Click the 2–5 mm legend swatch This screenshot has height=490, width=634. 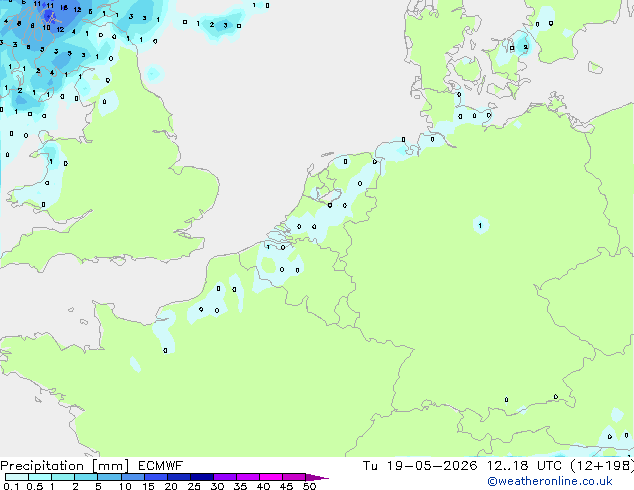[x=86, y=477]
